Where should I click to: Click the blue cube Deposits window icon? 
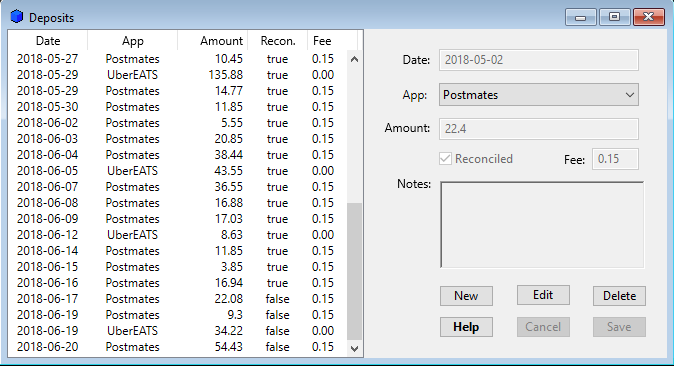[x=17, y=17]
